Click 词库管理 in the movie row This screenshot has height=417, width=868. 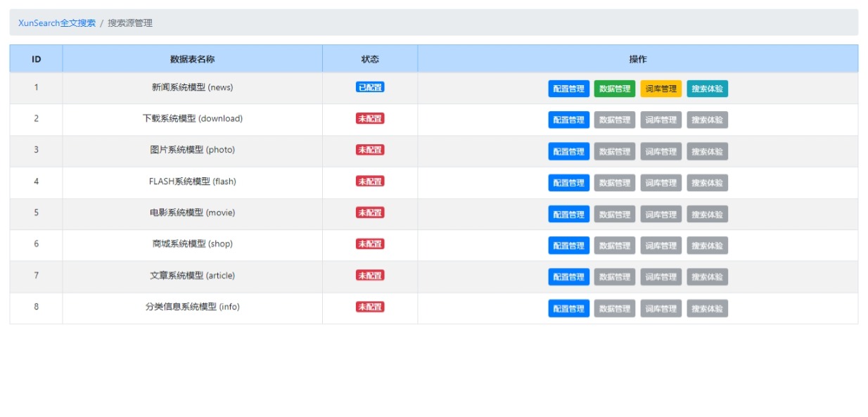click(x=661, y=214)
